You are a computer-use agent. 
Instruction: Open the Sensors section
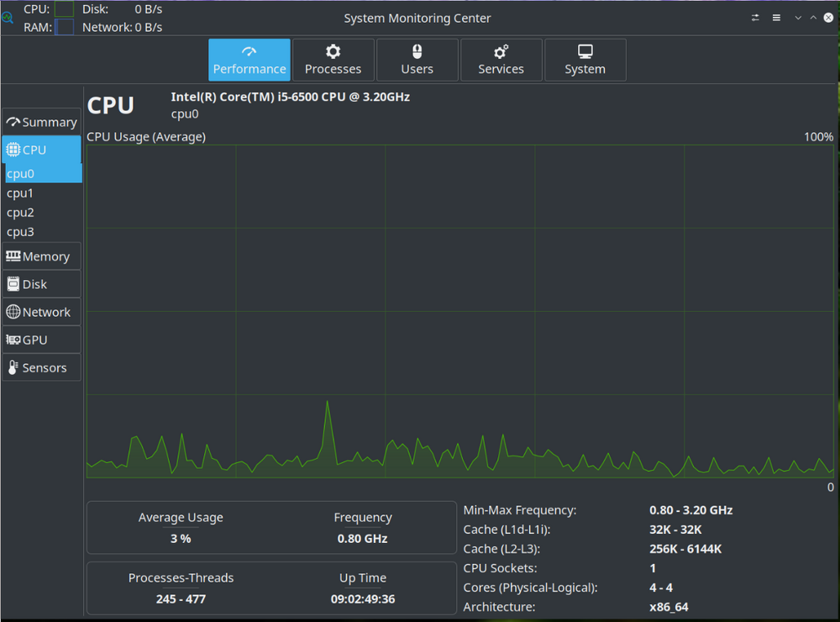pos(42,368)
